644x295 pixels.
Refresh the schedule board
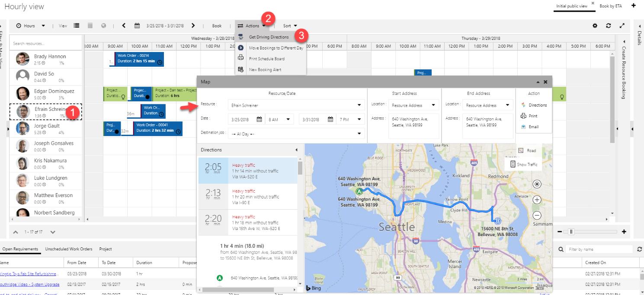(x=609, y=26)
